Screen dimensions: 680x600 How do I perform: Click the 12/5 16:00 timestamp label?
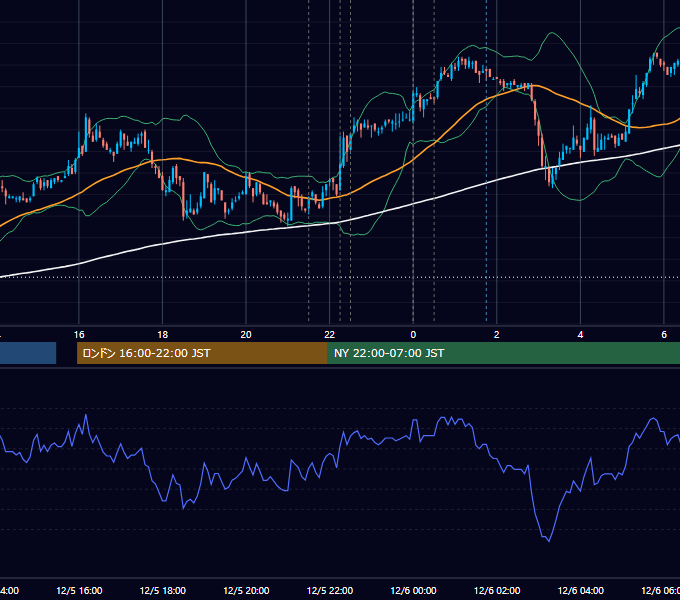(79, 591)
